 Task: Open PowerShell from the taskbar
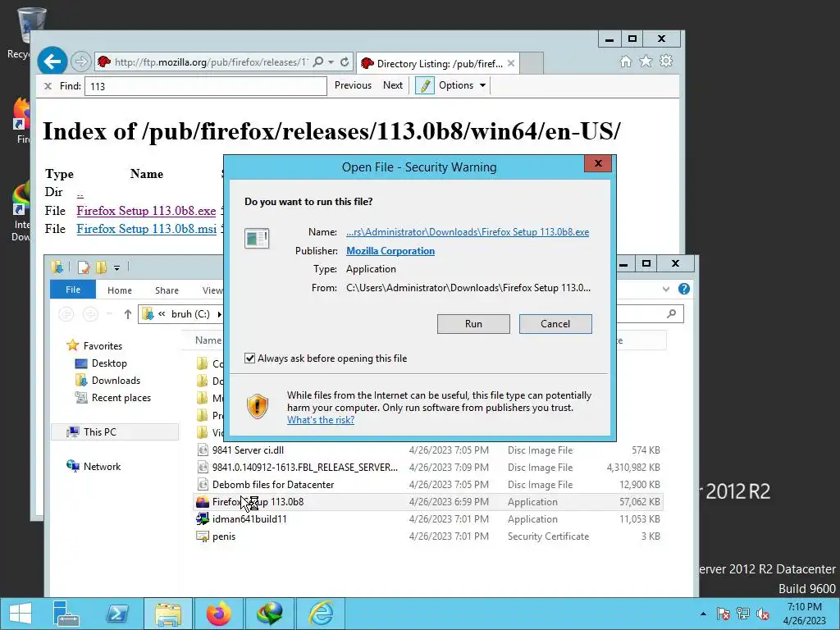click(117, 614)
